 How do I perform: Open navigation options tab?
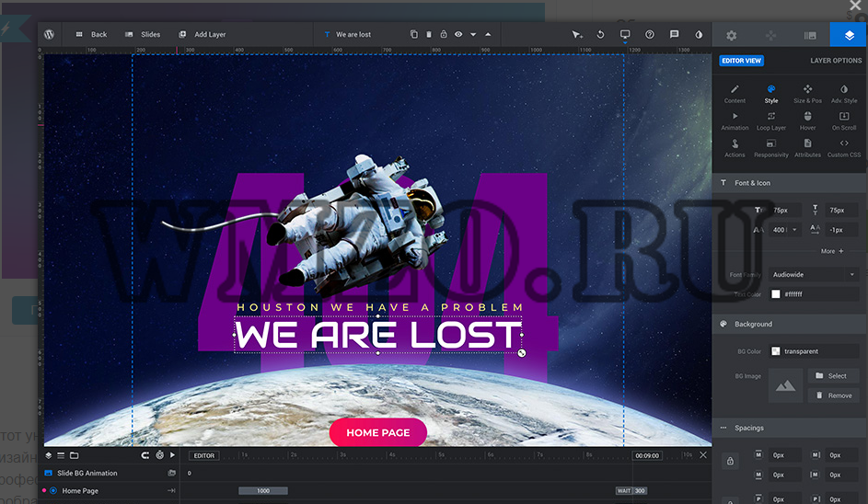[x=770, y=35]
